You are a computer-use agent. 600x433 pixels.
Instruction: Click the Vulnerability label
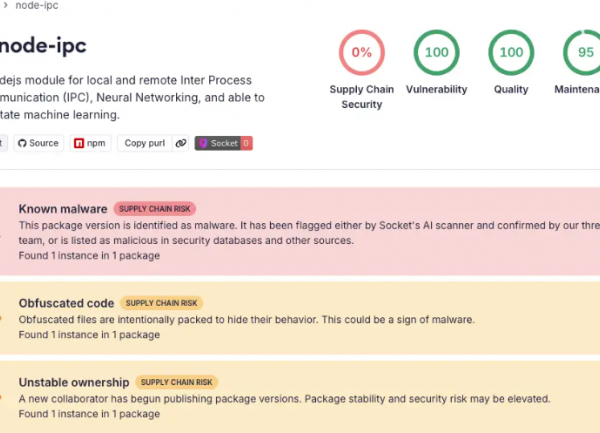click(436, 90)
